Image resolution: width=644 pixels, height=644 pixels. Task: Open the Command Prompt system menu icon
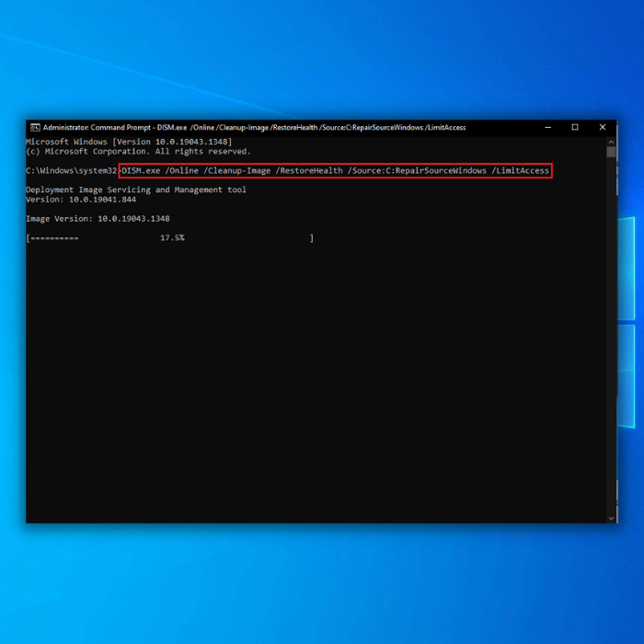[34, 127]
